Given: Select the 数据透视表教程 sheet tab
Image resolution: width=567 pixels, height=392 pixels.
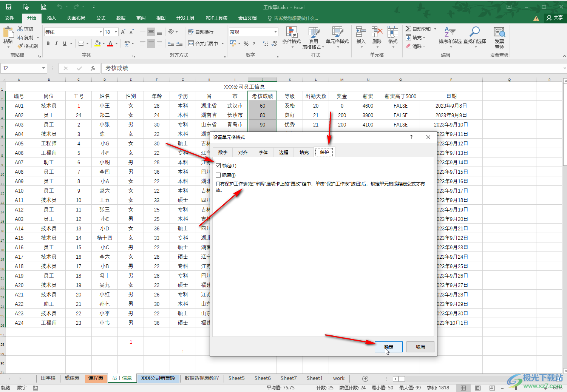Looking at the screenshot, I should 202,378.
